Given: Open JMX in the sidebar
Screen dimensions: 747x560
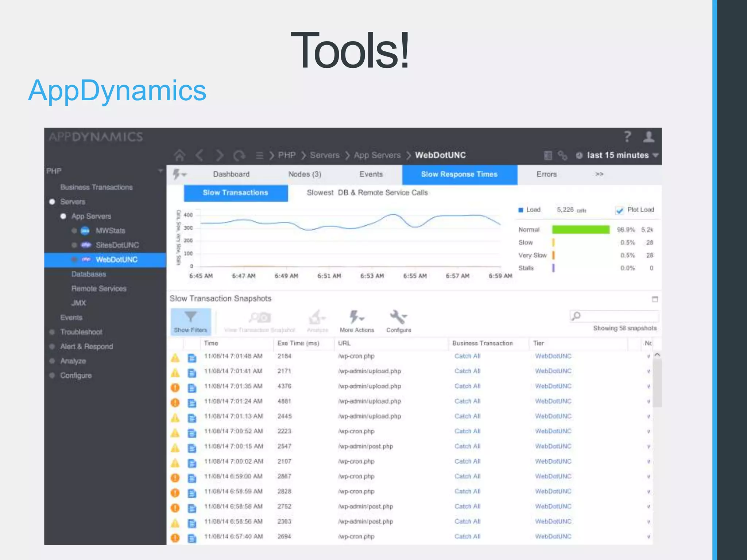Looking at the screenshot, I should point(78,303).
